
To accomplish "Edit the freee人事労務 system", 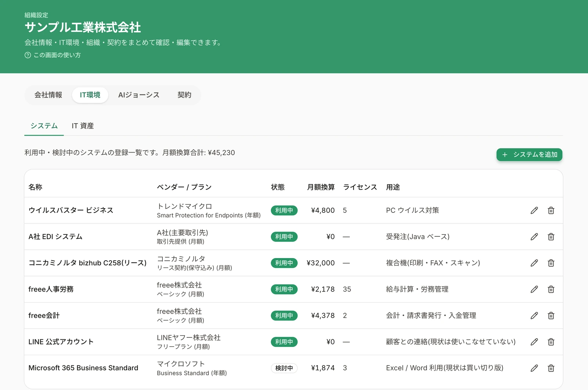I will coord(534,289).
